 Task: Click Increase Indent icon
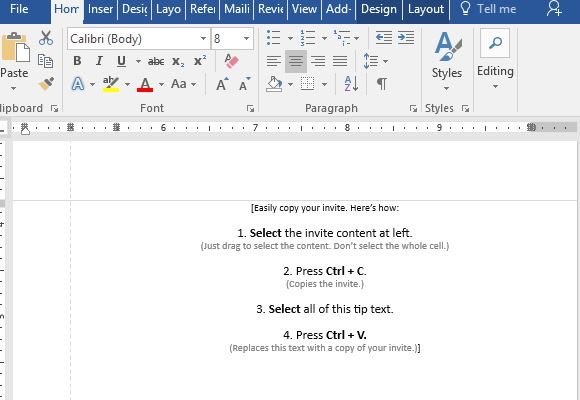click(x=406, y=38)
